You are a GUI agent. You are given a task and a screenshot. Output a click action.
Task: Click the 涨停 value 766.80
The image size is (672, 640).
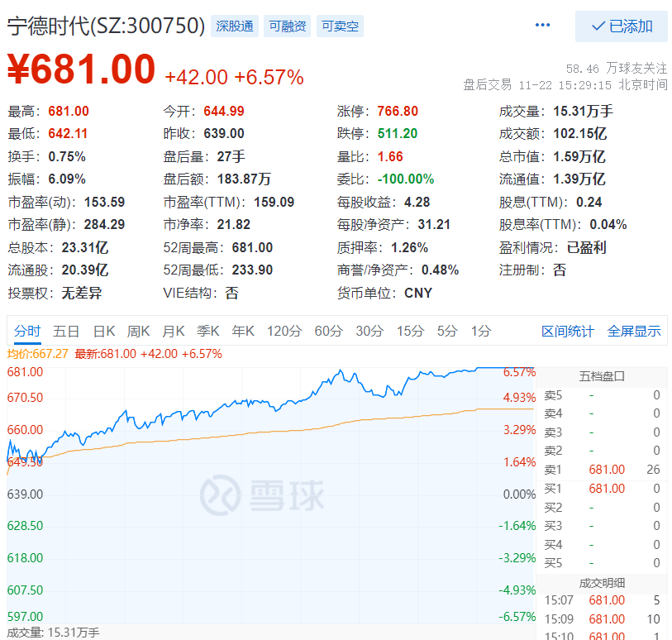398,112
